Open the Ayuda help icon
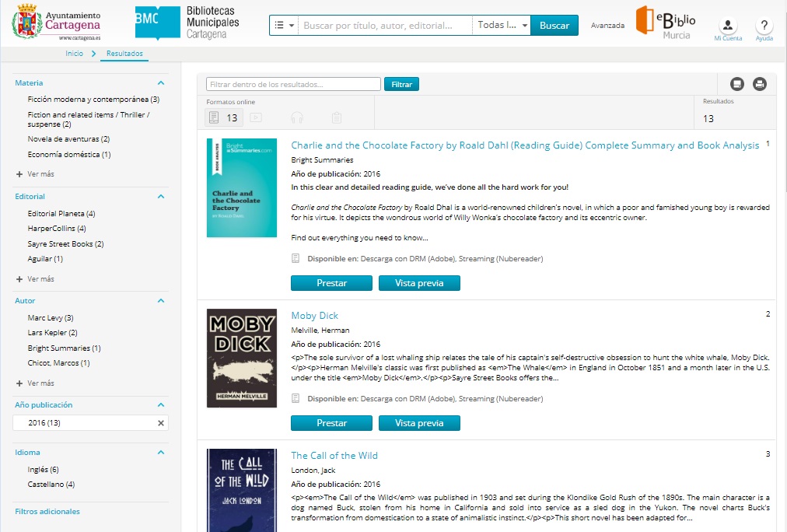The height and width of the screenshot is (532, 787). click(x=764, y=26)
